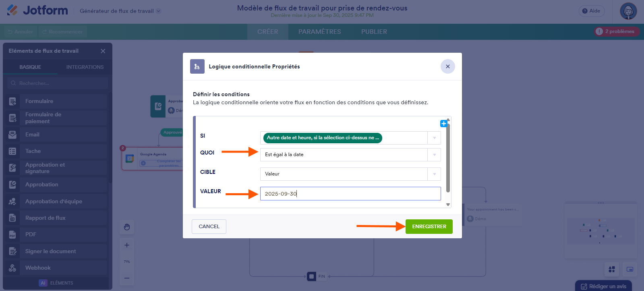Open the Aide help button
Viewport: 644px width, 291px height.
[591, 11]
